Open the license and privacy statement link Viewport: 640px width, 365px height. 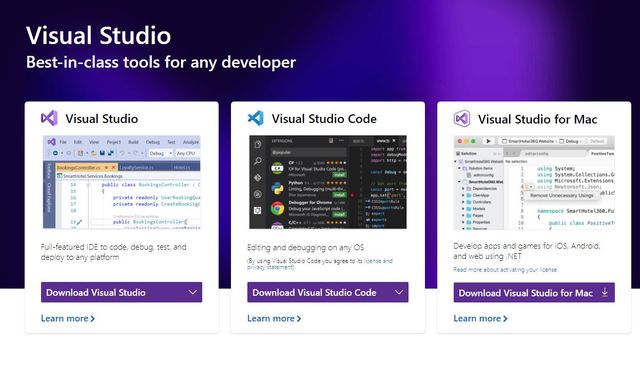pos(320,264)
